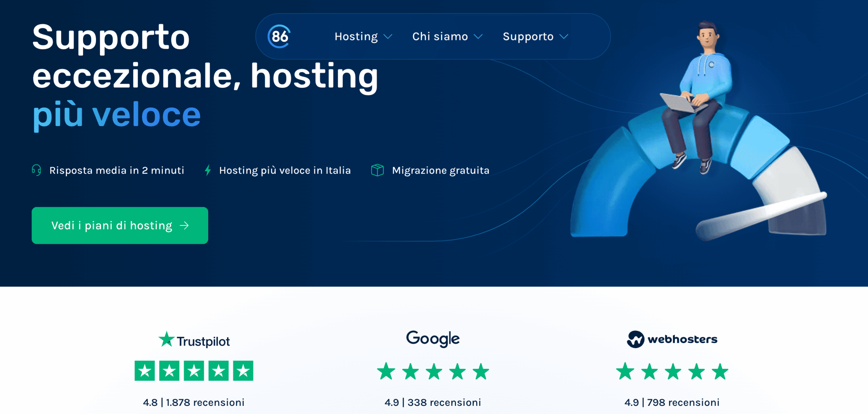The height and width of the screenshot is (414, 868).
Task: Click the Google logo
Action: point(433,339)
